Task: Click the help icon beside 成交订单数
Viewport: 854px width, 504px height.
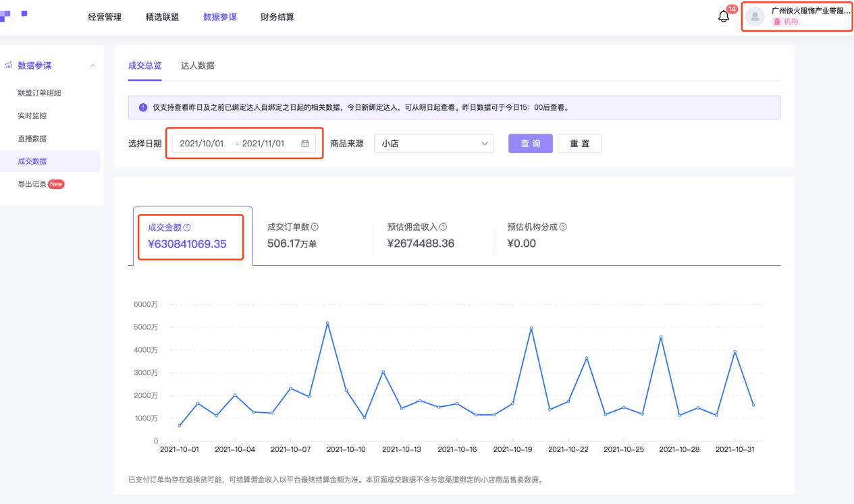Action: (315, 227)
